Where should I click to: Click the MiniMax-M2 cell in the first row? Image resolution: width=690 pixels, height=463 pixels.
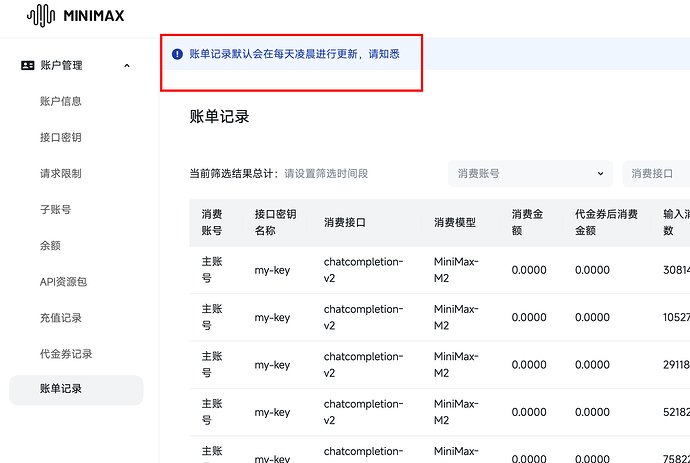click(x=456, y=270)
